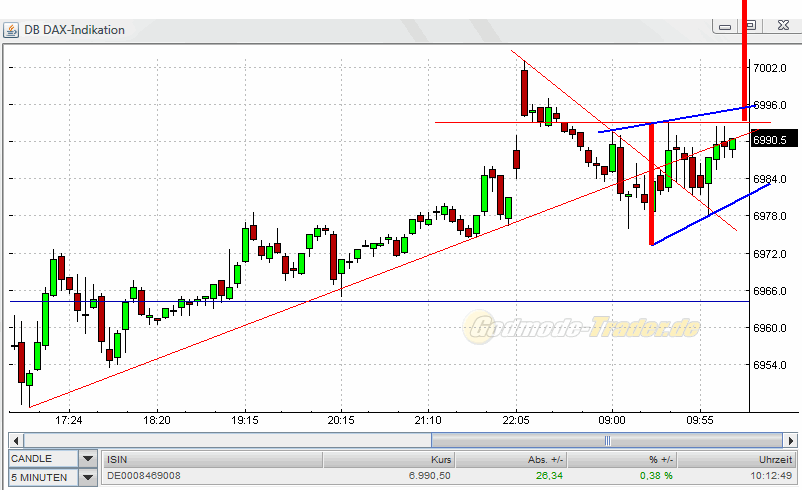This screenshot has width=802, height=490.
Task: Select the CANDLE chart type field
Action: pyautogui.click(x=43, y=459)
